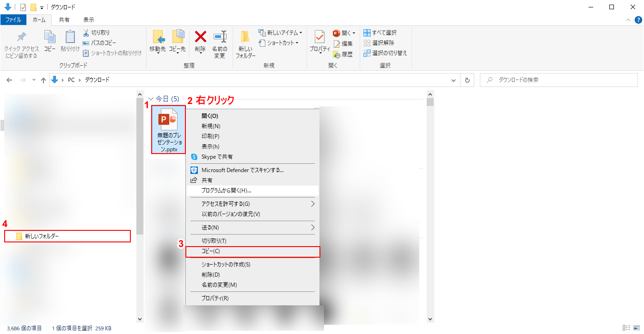Open the 移動先 (Move to) button
644x334 pixels.
(x=158, y=43)
